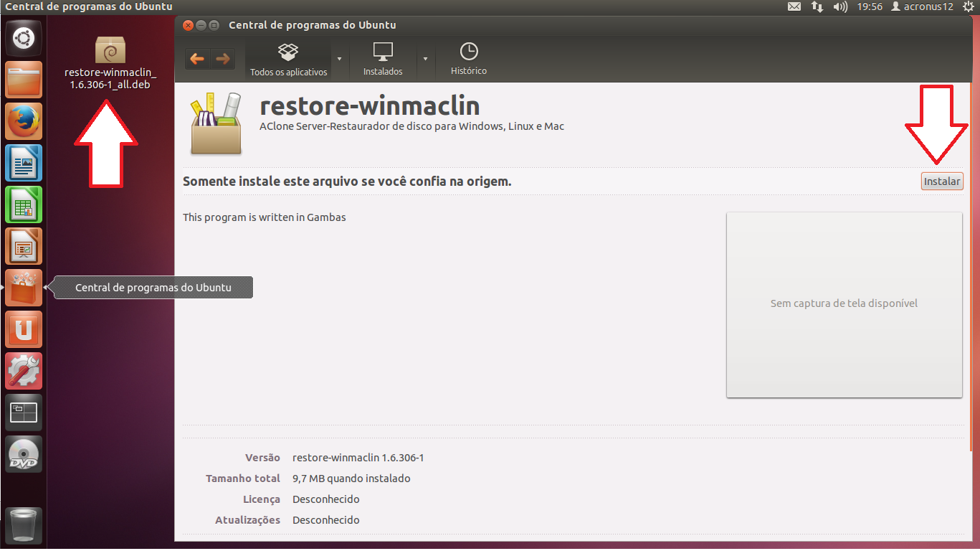Click text 'This program is written in Gambas'

(265, 217)
